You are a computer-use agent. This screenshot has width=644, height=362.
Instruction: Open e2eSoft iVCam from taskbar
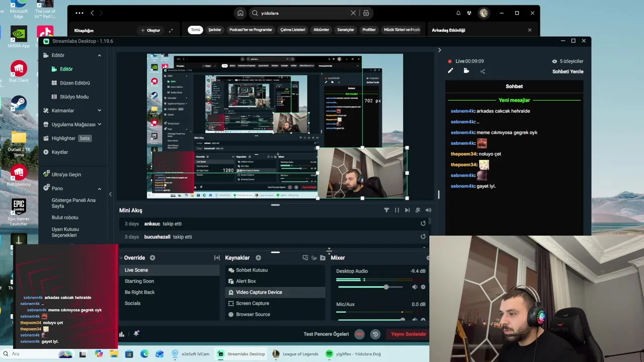click(191, 354)
